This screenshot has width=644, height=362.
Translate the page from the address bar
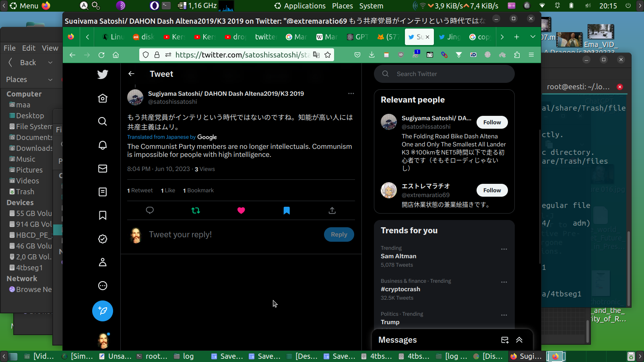click(x=316, y=55)
